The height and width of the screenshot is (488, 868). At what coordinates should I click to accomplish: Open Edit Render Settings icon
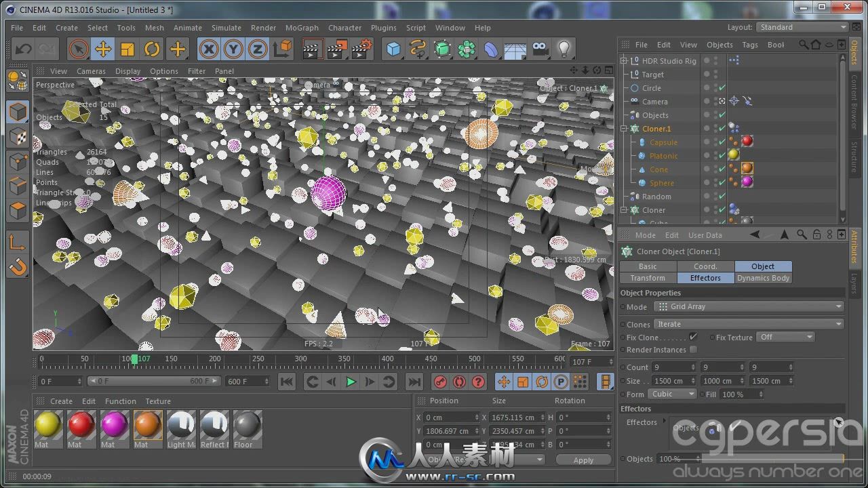point(362,49)
